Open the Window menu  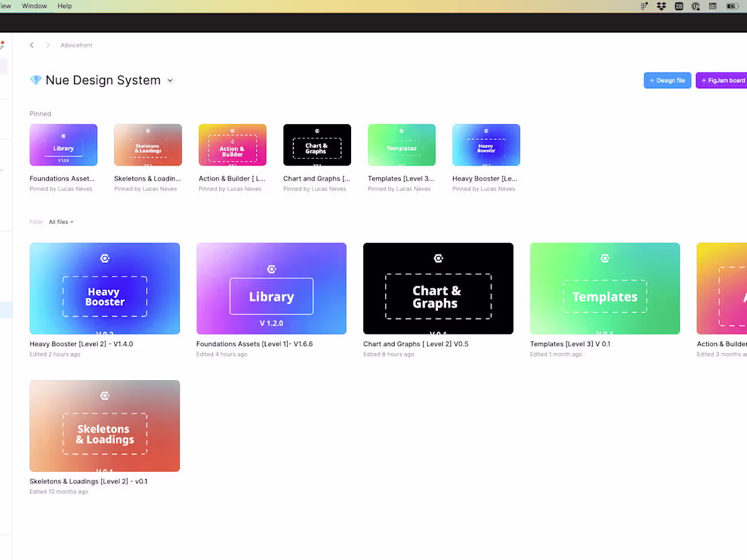coord(34,5)
